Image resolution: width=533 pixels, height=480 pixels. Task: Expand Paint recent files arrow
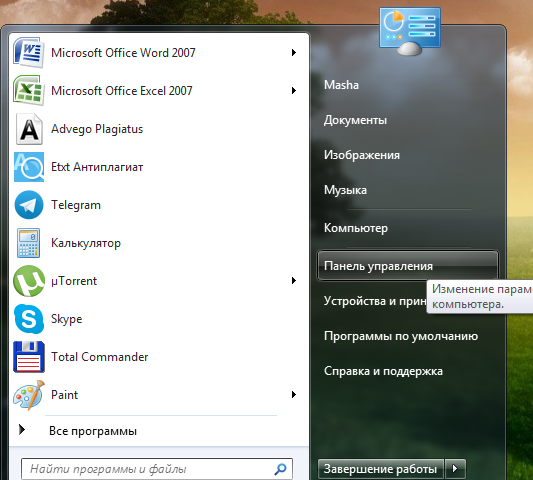294,395
